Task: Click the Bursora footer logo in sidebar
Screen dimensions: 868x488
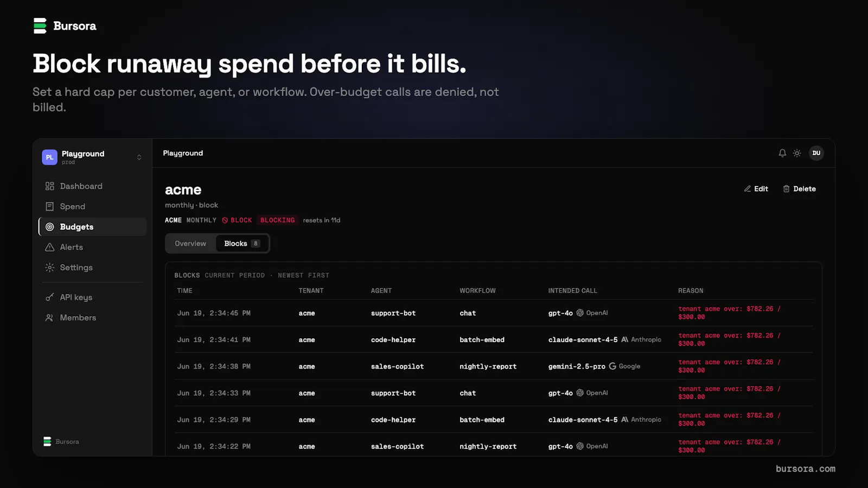Action: [x=61, y=441]
